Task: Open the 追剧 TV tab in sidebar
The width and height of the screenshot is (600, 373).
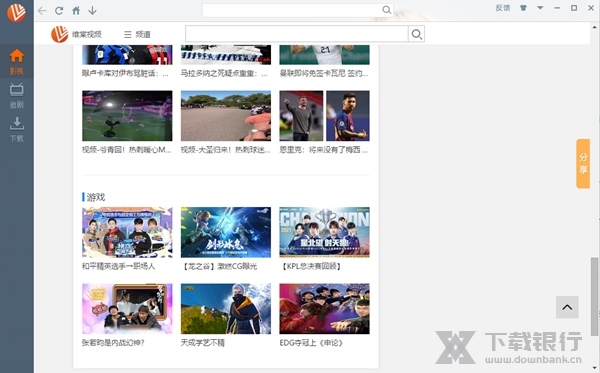Action: (16, 95)
